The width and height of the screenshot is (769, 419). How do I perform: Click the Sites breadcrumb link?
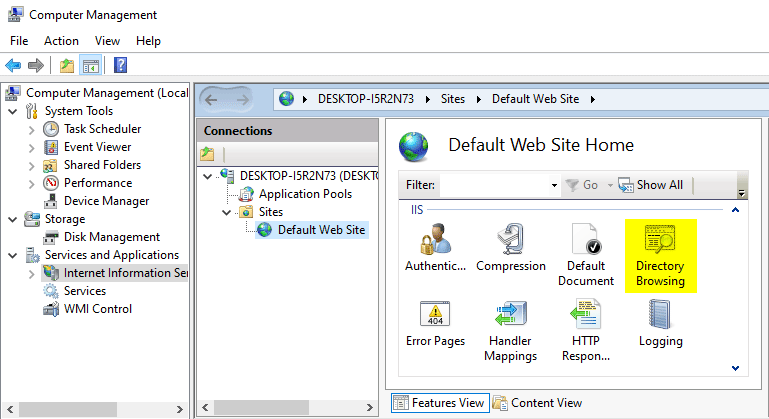452,99
